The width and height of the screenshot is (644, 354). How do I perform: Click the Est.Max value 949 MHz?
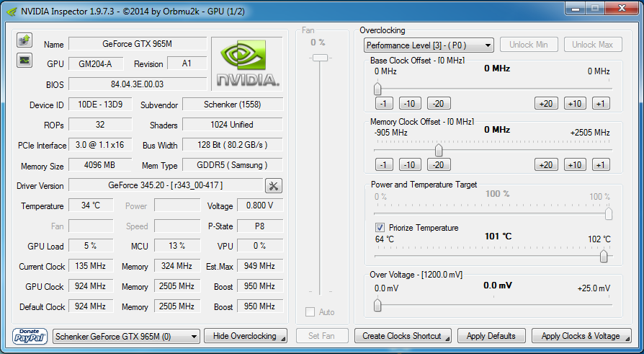(x=260, y=266)
